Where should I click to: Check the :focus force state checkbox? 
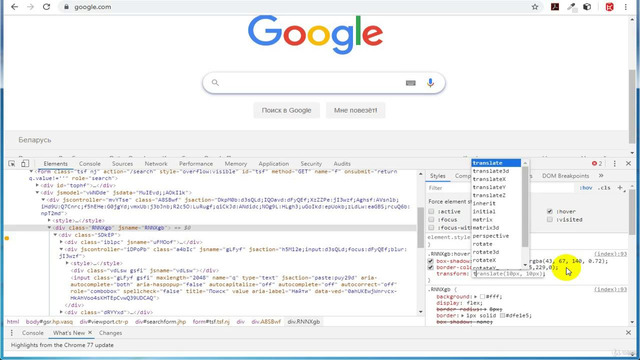(x=431, y=220)
